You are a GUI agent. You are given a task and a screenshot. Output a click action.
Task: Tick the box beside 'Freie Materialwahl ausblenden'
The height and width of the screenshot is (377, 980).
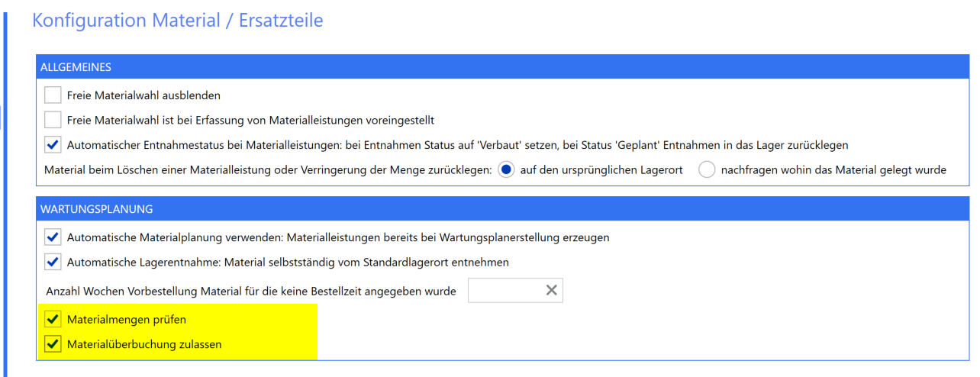(53, 95)
